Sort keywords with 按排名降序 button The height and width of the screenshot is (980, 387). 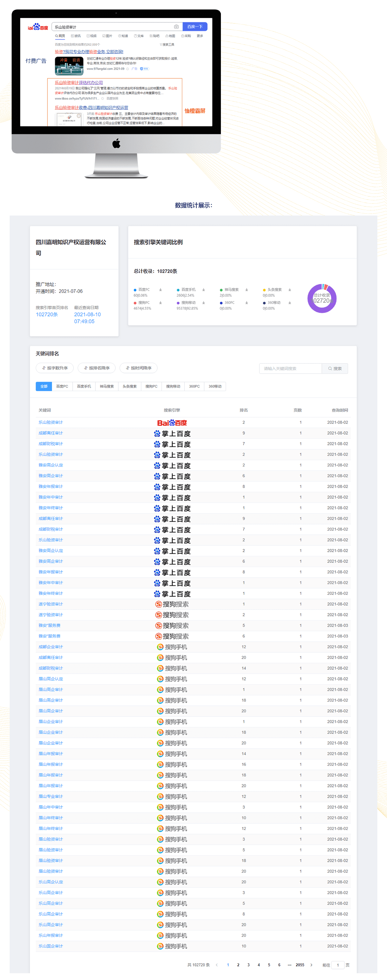click(97, 368)
